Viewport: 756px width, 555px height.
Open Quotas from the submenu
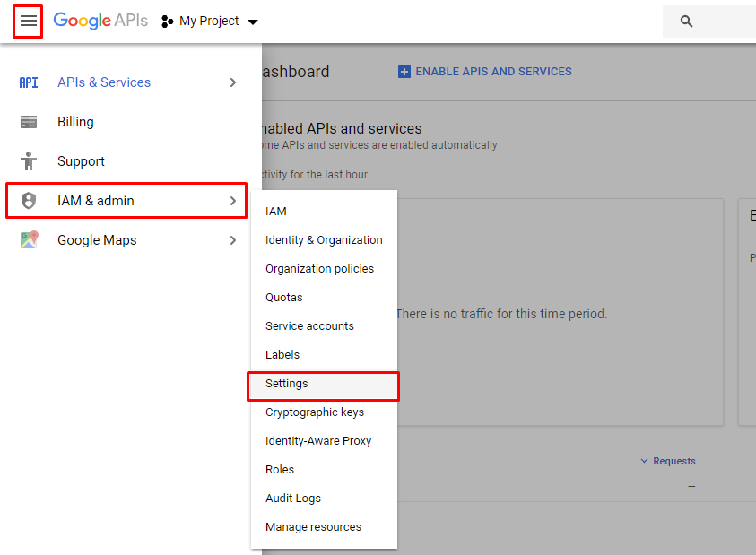pos(324,298)
